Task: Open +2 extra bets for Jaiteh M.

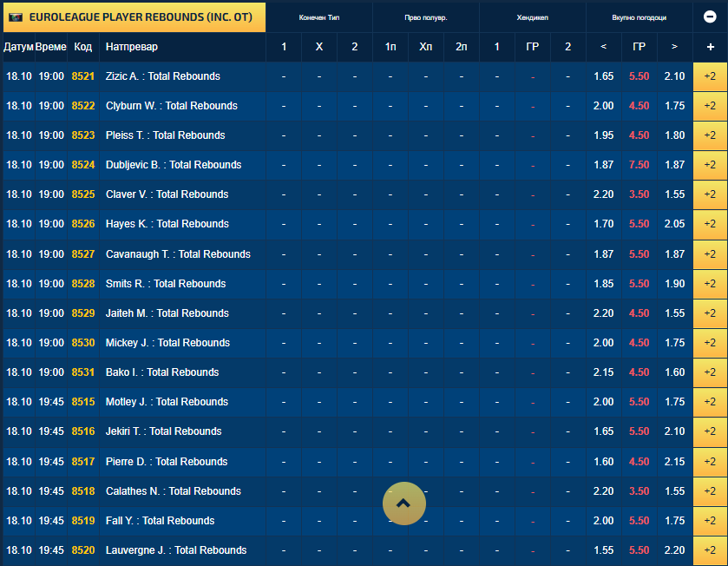Action: tap(710, 313)
